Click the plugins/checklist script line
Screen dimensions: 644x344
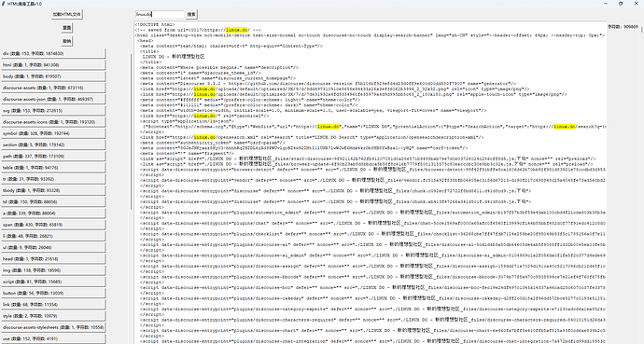tap(373, 234)
